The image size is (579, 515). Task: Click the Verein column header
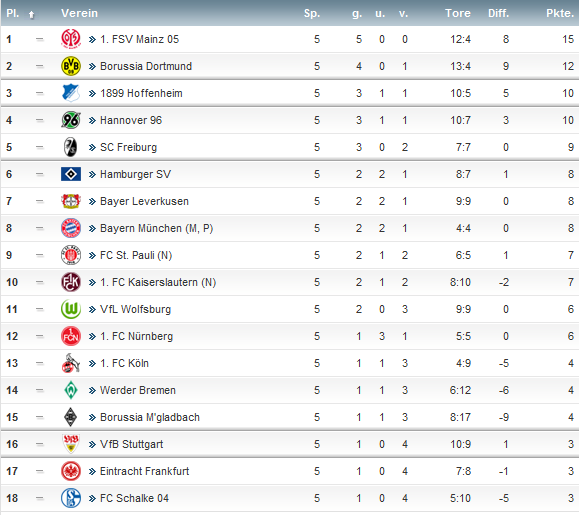[x=79, y=13]
